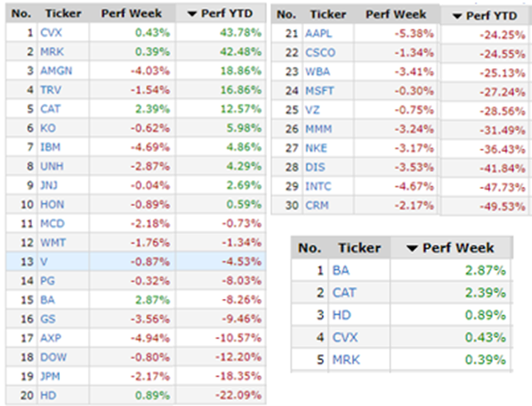The height and width of the screenshot is (406, 532).
Task: Click Ticker header of left table
Action: 63,14
